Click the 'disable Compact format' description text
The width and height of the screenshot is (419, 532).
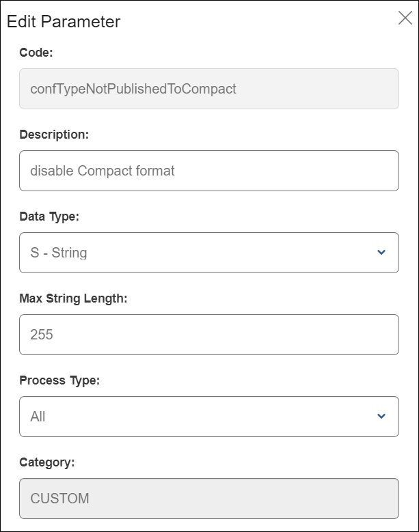tap(103, 171)
